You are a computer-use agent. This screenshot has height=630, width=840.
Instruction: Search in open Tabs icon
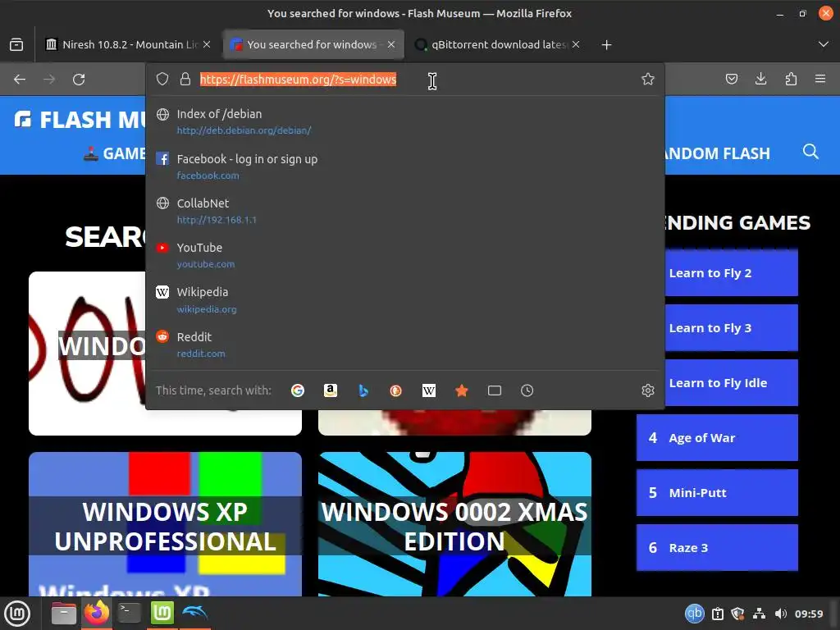(495, 390)
